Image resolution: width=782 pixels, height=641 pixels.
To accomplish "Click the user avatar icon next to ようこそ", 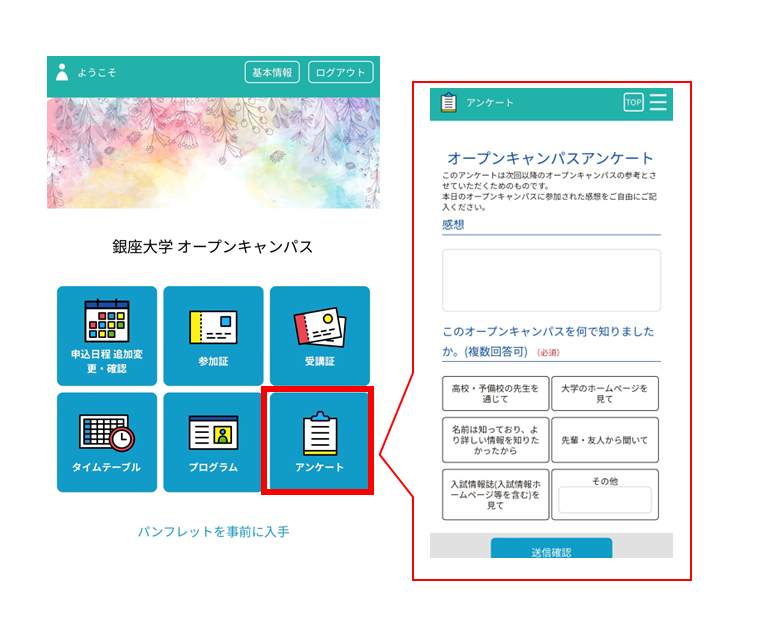I will [x=62, y=72].
